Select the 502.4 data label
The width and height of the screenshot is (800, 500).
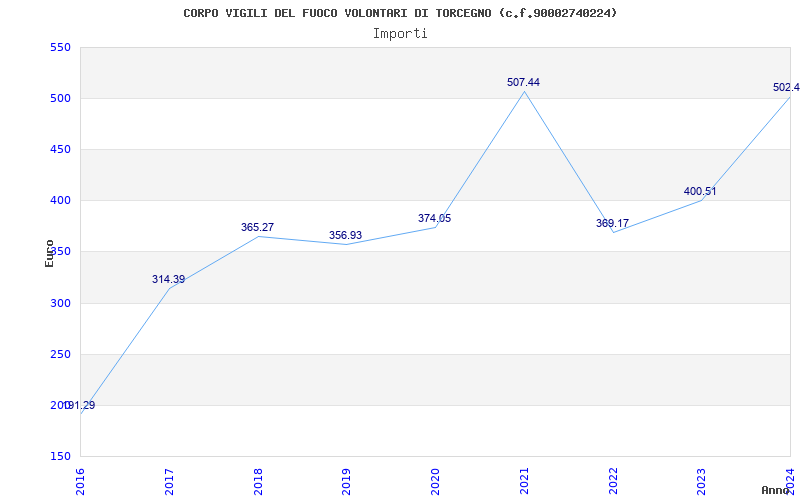(x=786, y=87)
